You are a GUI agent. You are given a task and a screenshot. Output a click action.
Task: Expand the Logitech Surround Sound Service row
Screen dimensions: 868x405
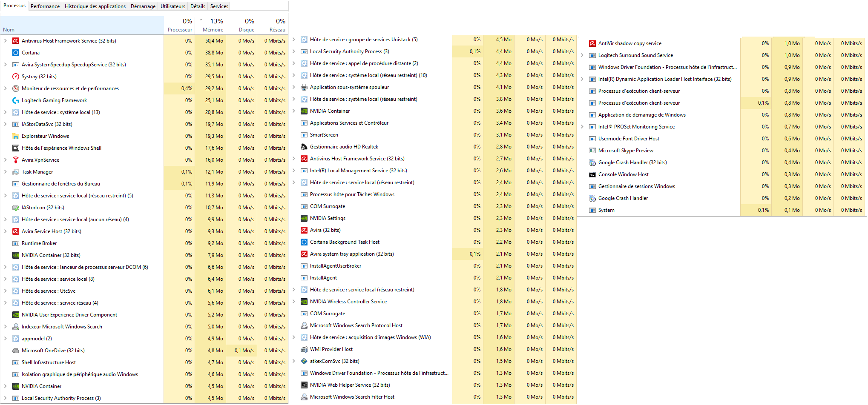pos(582,55)
